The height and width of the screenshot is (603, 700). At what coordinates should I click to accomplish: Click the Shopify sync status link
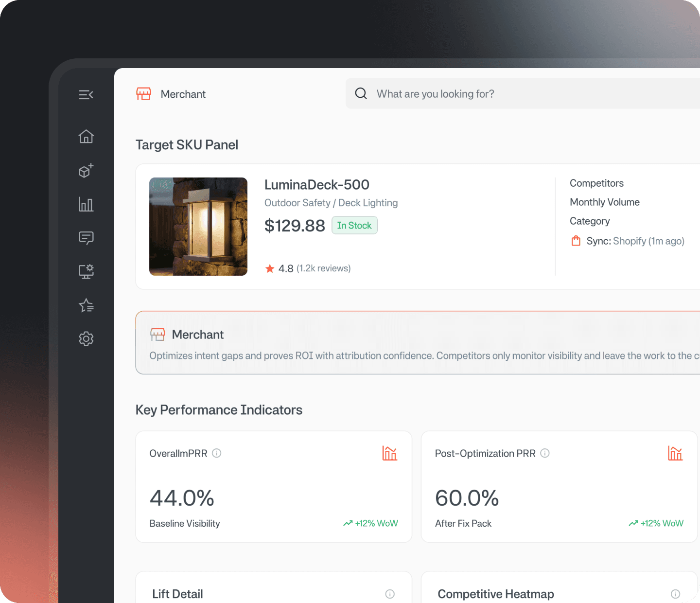point(635,241)
